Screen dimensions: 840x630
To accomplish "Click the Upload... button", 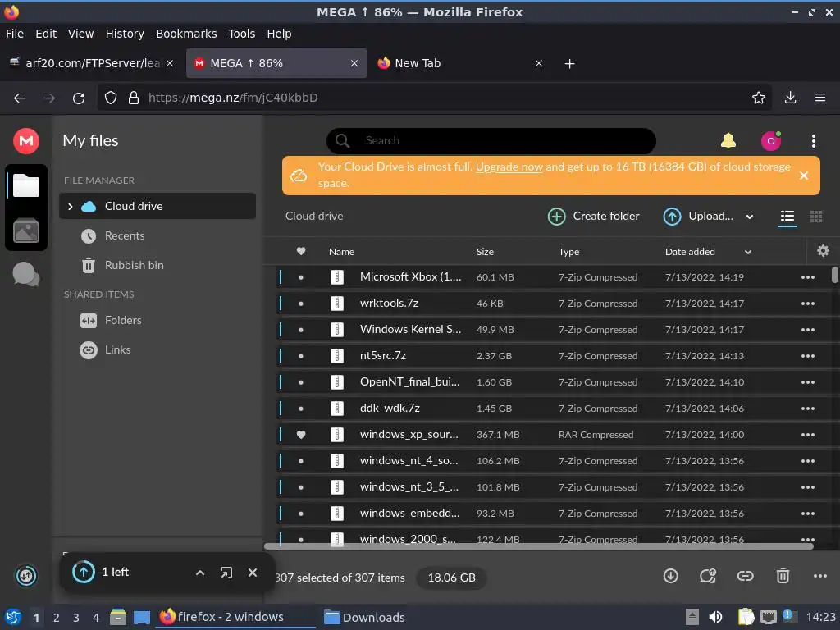I will pos(698,217).
